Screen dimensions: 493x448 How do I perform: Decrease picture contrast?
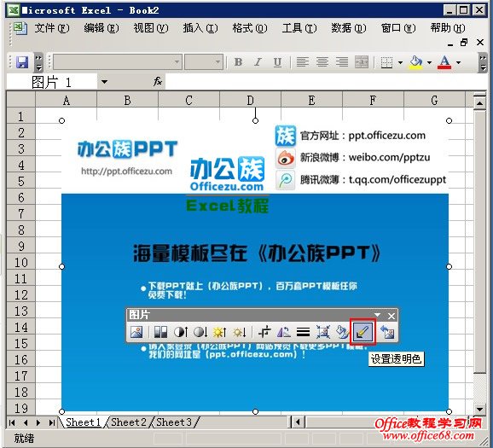[x=200, y=332]
